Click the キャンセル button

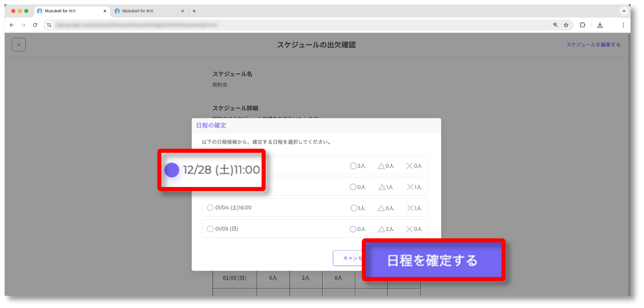(347, 258)
